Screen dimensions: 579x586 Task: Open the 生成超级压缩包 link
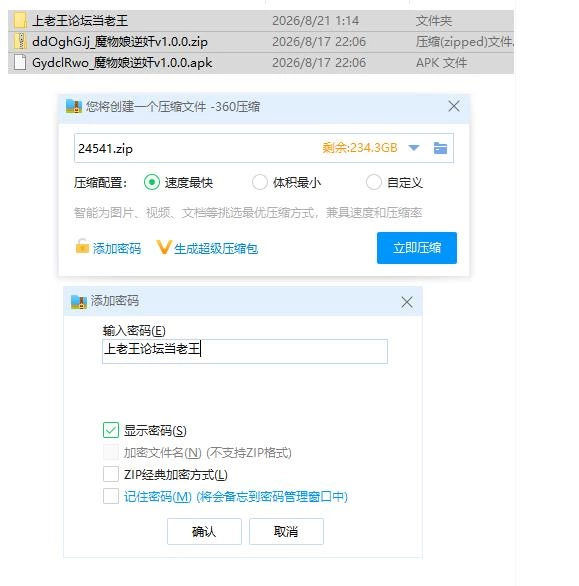tap(216, 249)
